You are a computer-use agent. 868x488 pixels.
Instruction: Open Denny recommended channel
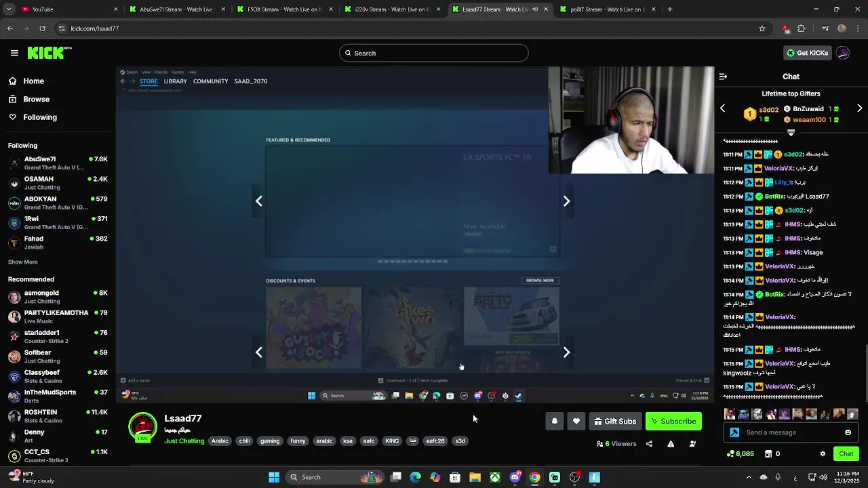[x=58, y=436]
